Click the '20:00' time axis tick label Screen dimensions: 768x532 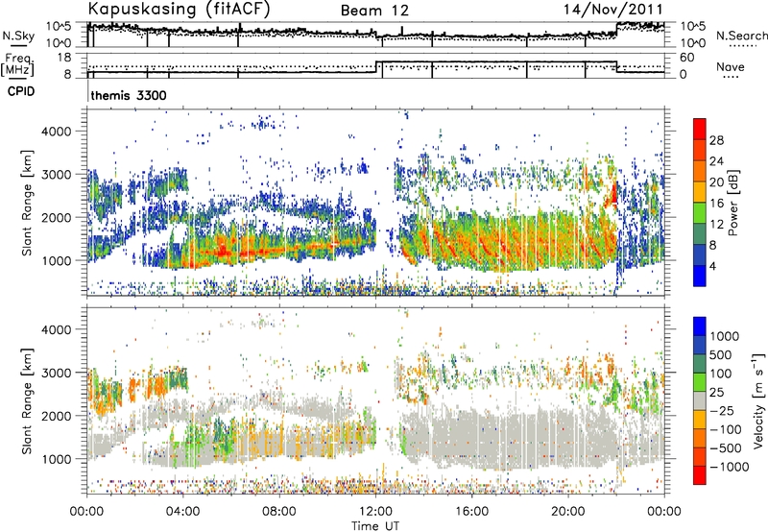(567, 512)
